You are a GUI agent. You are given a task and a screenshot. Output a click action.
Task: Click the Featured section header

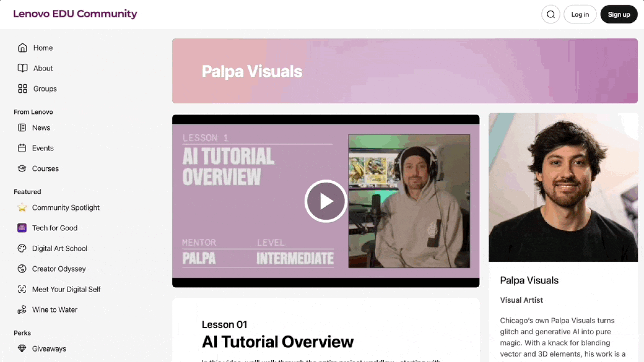(x=27, y=192)
